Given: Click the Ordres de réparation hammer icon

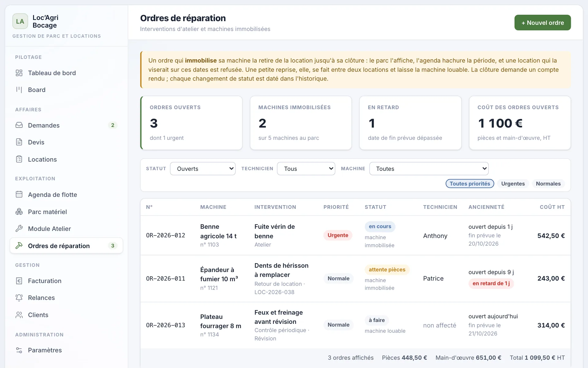Looking at the screenshot, I should pos(19,246).
